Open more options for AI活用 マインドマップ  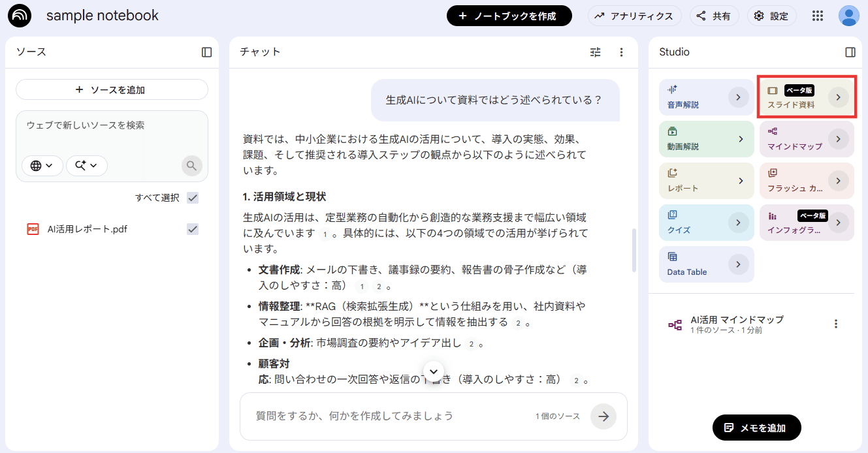coord(835,324)
